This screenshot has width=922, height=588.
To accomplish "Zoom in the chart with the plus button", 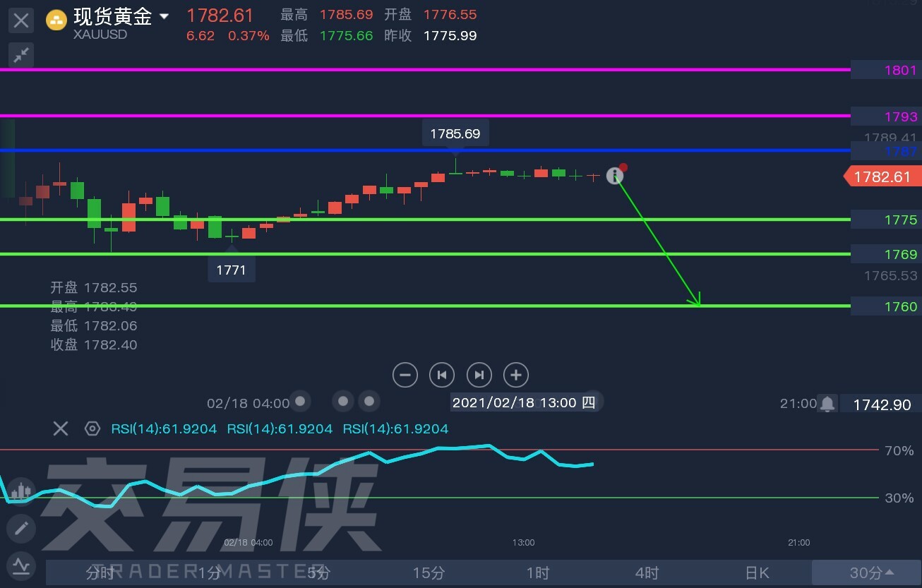I will [x=516, y=375].
